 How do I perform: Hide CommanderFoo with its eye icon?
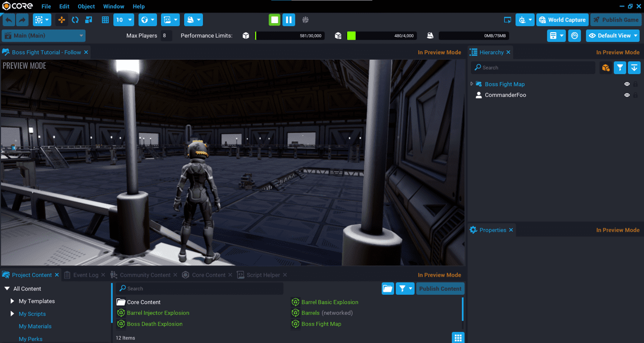(x=627, y=95)
